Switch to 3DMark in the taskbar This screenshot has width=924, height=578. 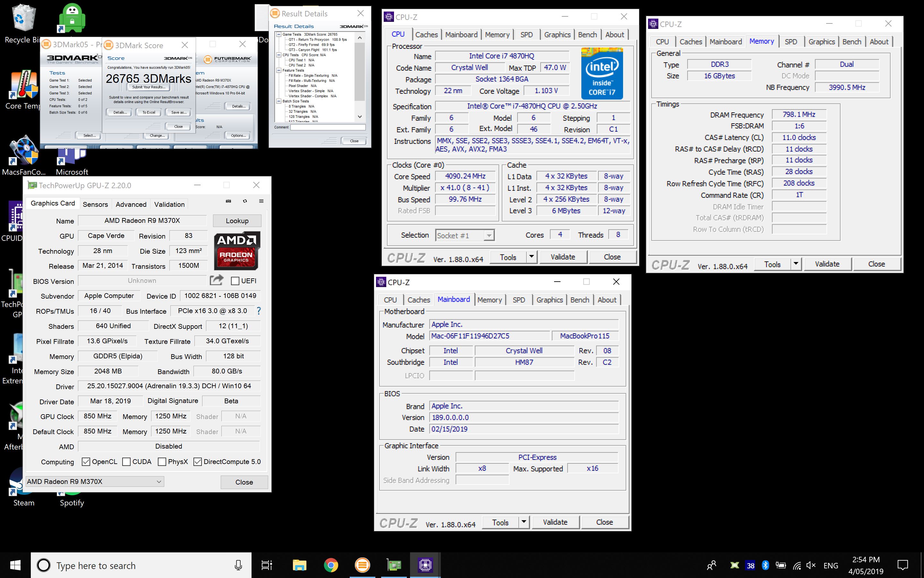362,565
